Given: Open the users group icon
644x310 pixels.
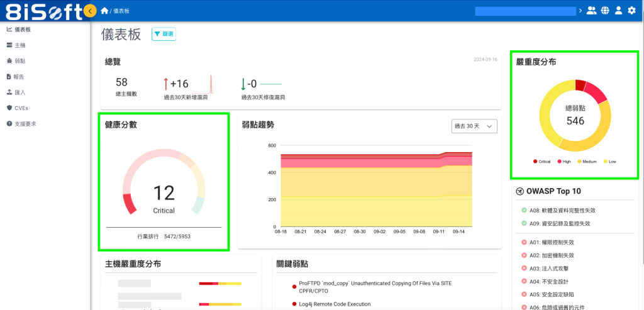Looking at the screenshot, I should (591, 11).
